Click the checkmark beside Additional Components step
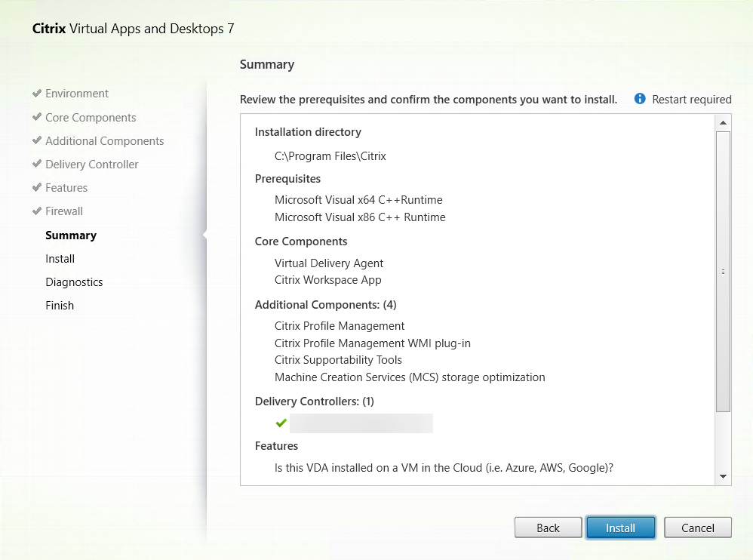 tap(37, 140)
